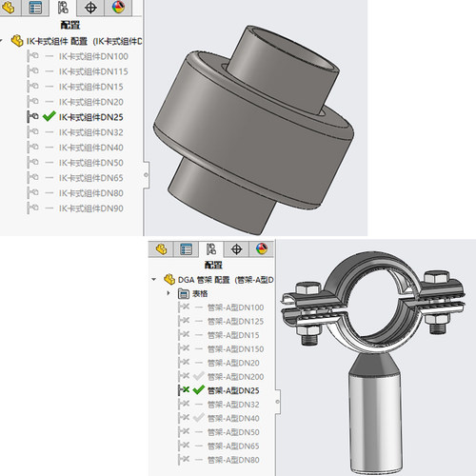Select configuration IK-卡式组件DN50

90,163
